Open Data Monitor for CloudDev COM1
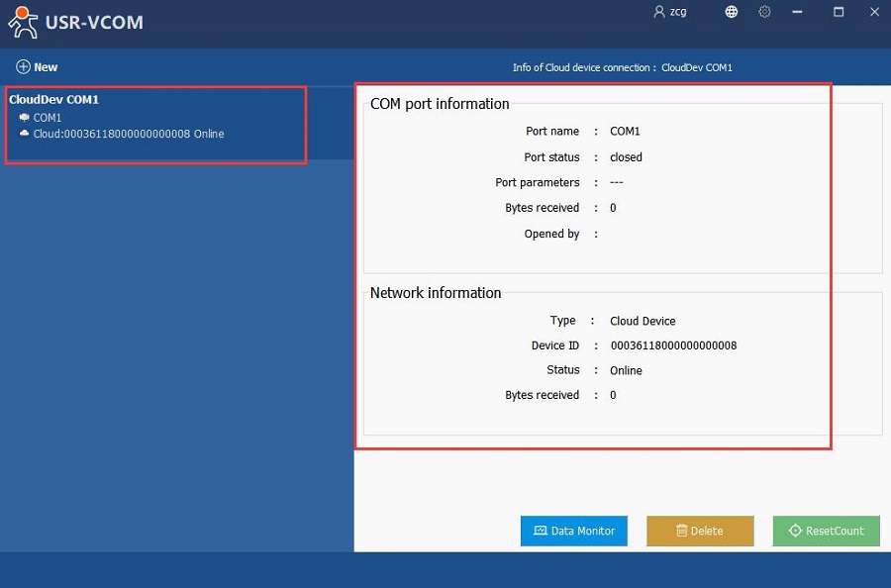The image size is (891, 588). pyautogui.click(x=574, y=531)
